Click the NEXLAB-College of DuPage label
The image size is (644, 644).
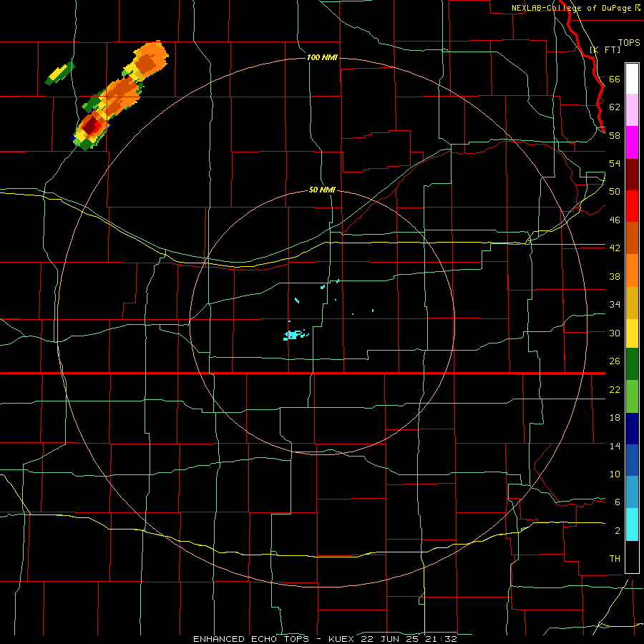[x=572, y=8]
